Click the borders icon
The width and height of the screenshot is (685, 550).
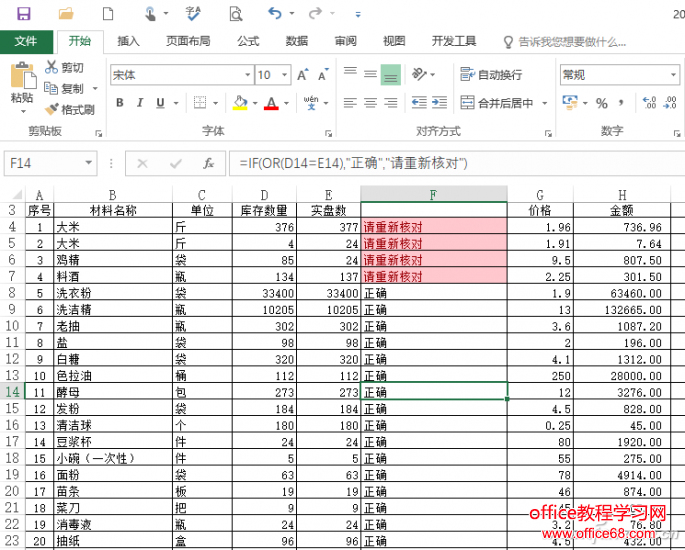coord(200,103)
